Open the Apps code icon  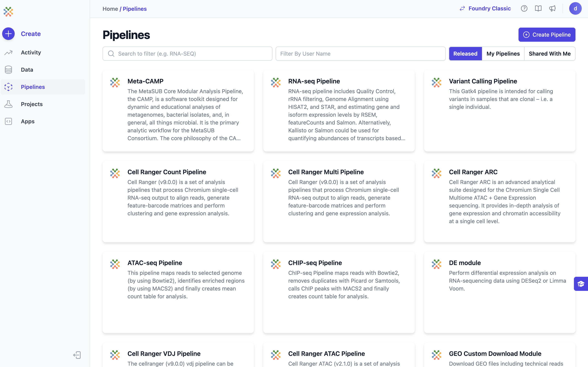(8, 121)
